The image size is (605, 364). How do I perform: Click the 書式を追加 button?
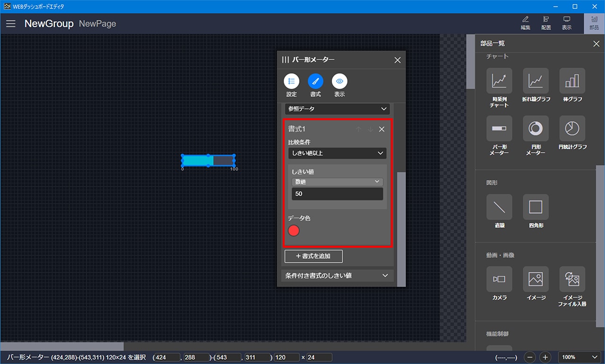tap(313, 256)
